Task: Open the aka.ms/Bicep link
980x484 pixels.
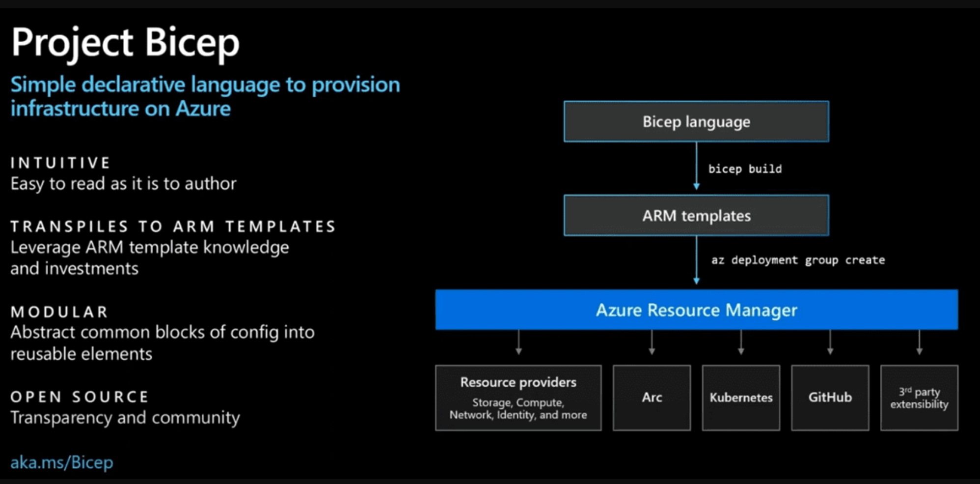Action: (62, 462)
